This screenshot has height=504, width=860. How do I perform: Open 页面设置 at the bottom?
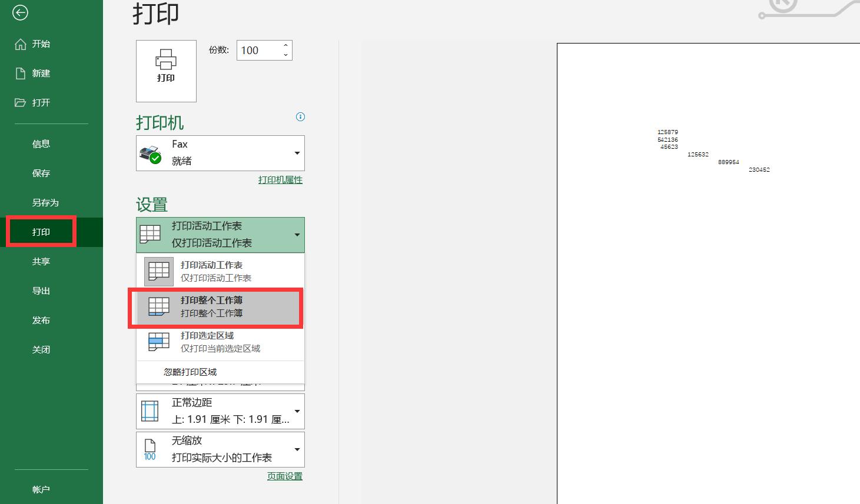click(285, 476)
